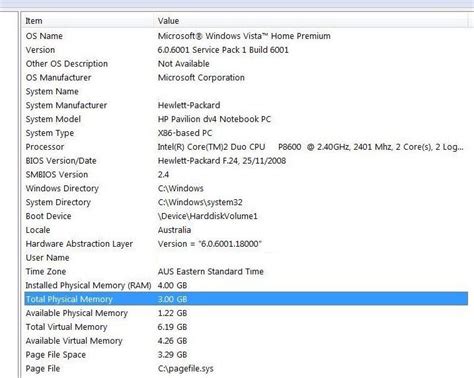Click the C:\Windows\system32 value

(x=200, y=202)
